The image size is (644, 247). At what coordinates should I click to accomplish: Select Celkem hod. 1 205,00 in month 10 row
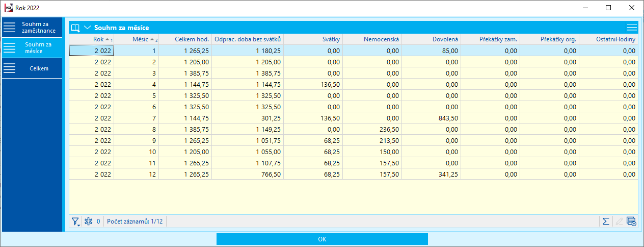coord(185,152)
